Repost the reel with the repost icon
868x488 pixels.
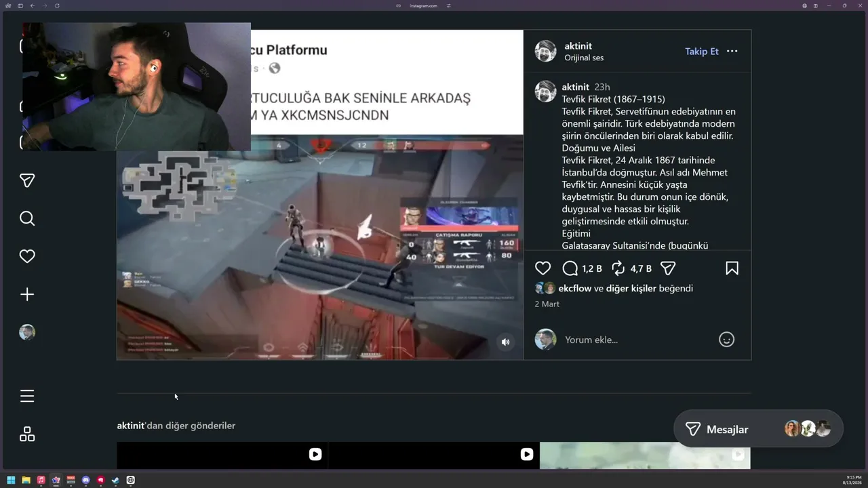coord(618,268)
